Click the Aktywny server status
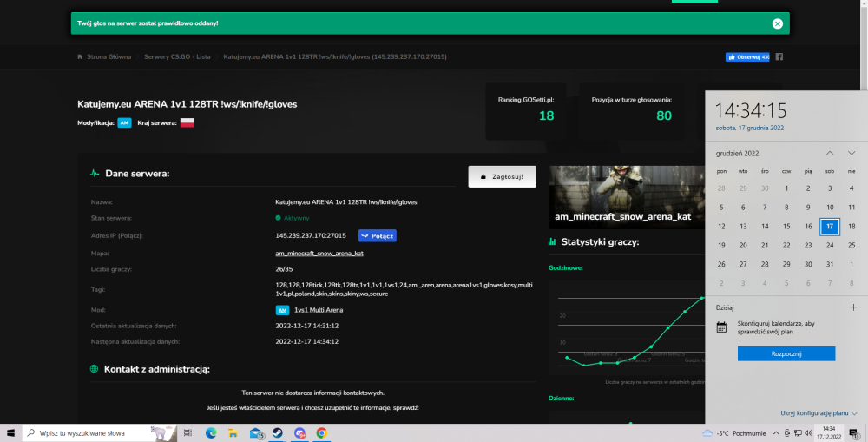The image size is (868, 442). pyautogui.click(x=293, y=218)
